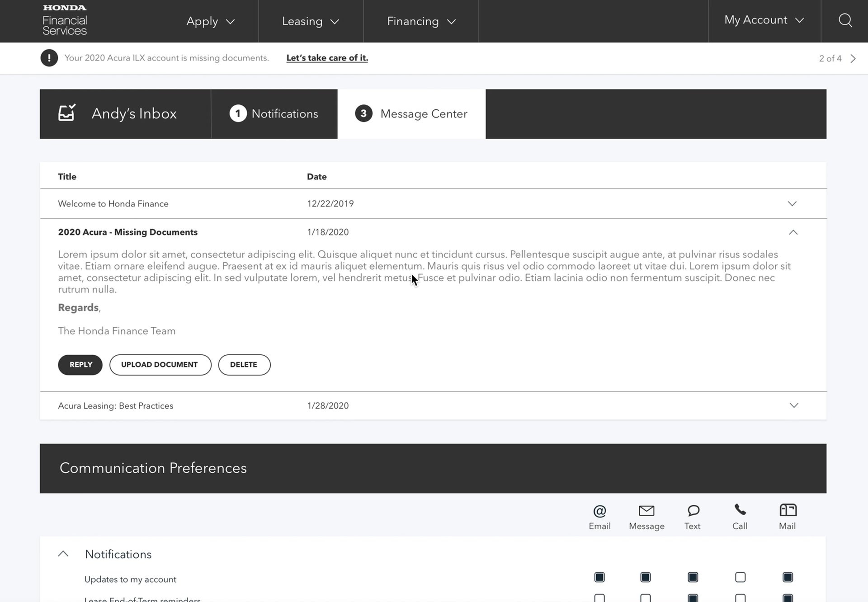The width and height of the screenshot is (868, 602).
Task: Collapse the 2020 Acura Missing Documents message
Action: tap(793, 232)
